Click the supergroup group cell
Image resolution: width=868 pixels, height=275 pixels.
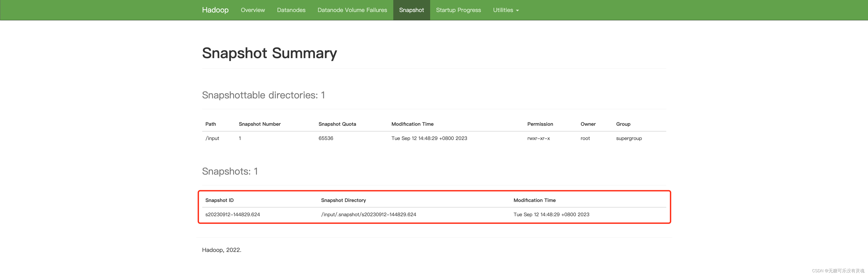[x=629, y=138]
